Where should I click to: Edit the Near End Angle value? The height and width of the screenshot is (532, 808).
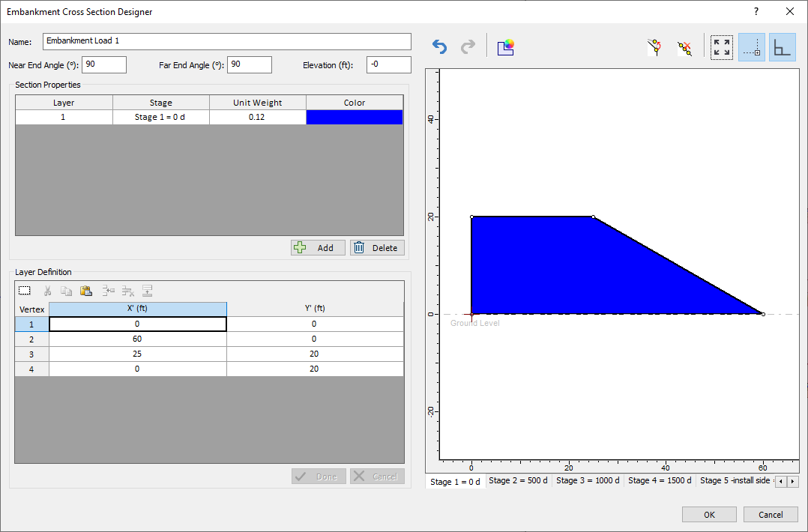[103, 64]
